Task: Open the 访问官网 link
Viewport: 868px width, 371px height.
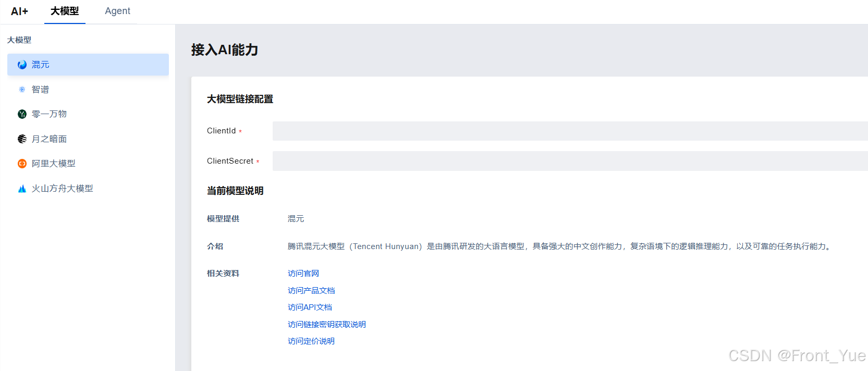Action: [303, 274]
